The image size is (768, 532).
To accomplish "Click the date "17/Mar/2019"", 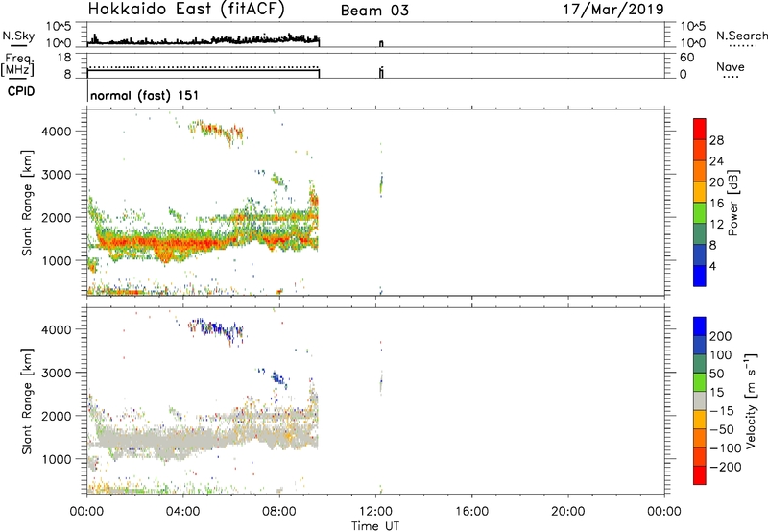I will [x=613, y=9].
